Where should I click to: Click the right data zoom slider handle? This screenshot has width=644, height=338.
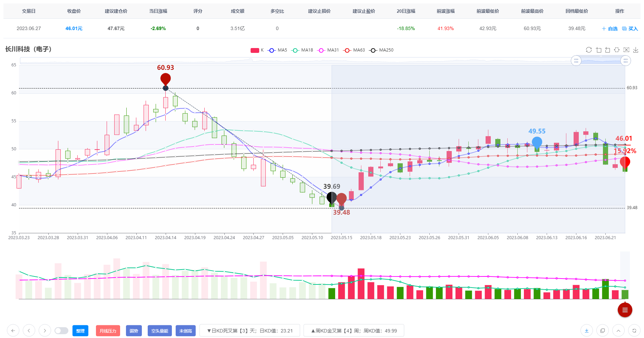(x=626, y=61)
